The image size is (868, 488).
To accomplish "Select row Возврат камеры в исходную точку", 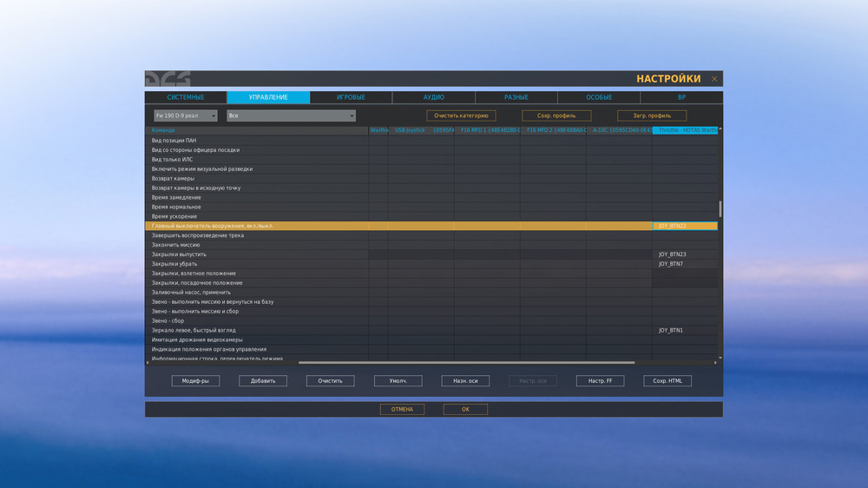I will [x=431, y=188].
